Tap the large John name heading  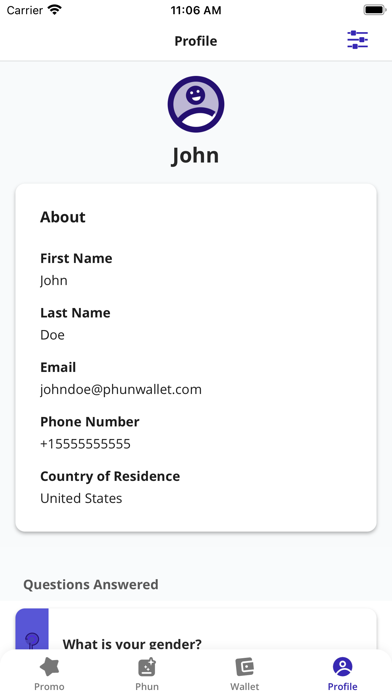click(x=195, y=155)
